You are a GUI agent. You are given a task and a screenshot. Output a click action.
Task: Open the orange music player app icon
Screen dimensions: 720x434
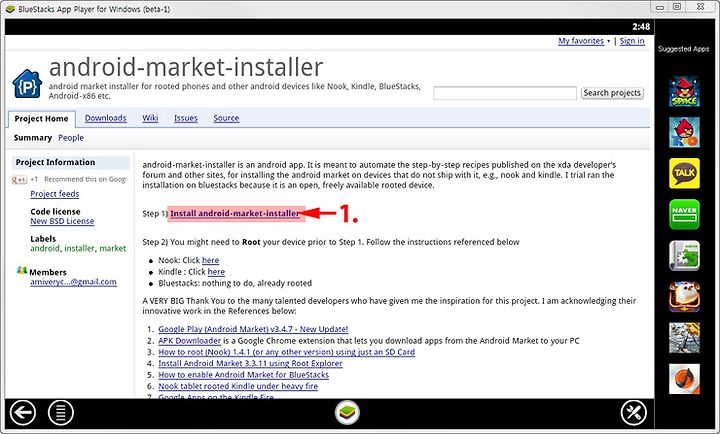pos(684,379)
